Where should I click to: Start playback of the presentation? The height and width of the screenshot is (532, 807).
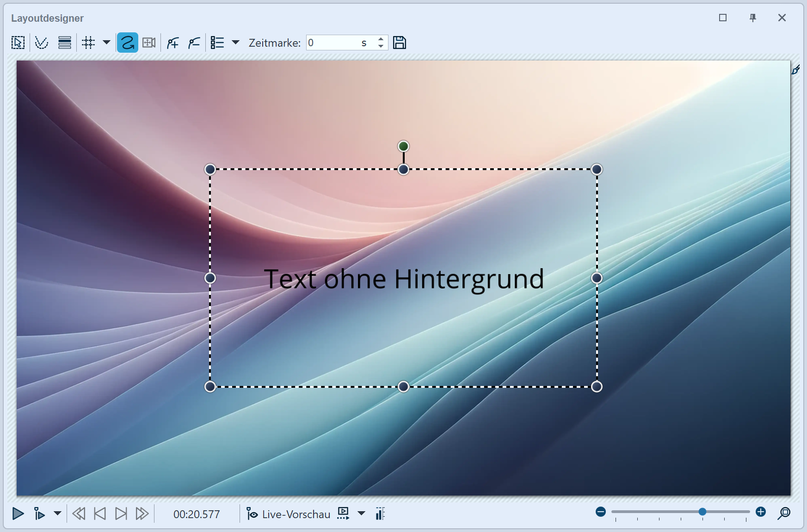(18, 514)
